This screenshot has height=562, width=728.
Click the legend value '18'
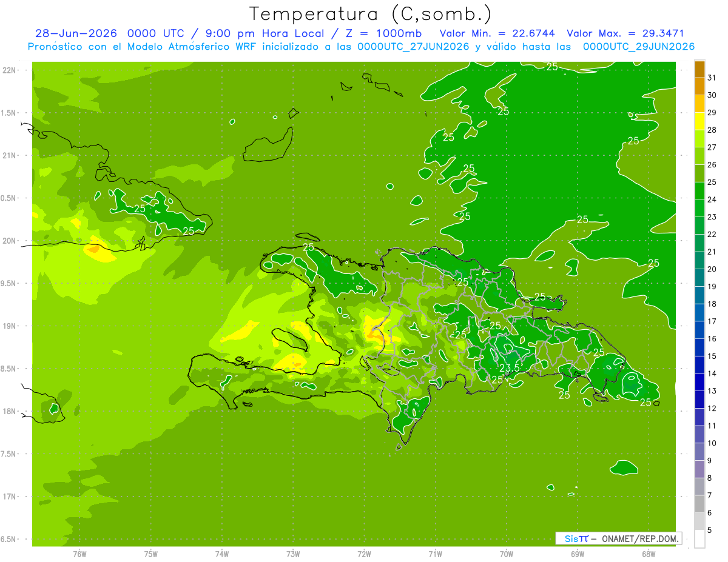click(712, 304)
